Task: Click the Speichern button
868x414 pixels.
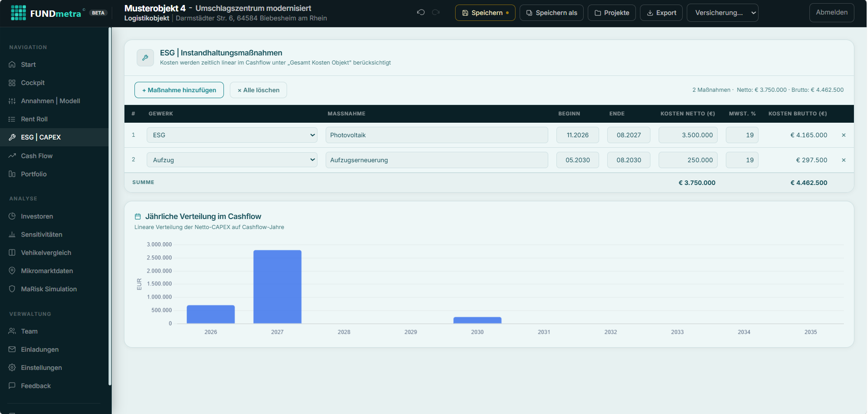Action: (x=485, y=13)
